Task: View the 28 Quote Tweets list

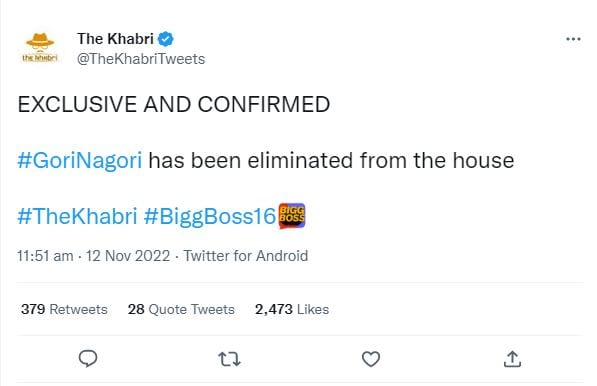Action: [181, 309]
